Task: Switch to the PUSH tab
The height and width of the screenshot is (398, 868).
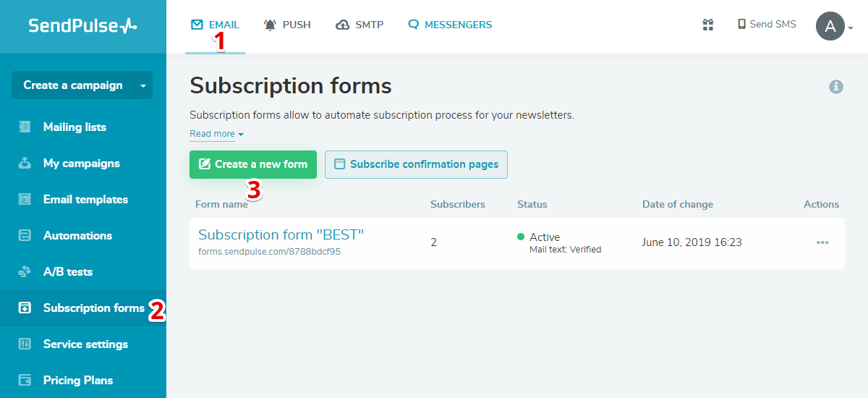Action: coord(288,25)
